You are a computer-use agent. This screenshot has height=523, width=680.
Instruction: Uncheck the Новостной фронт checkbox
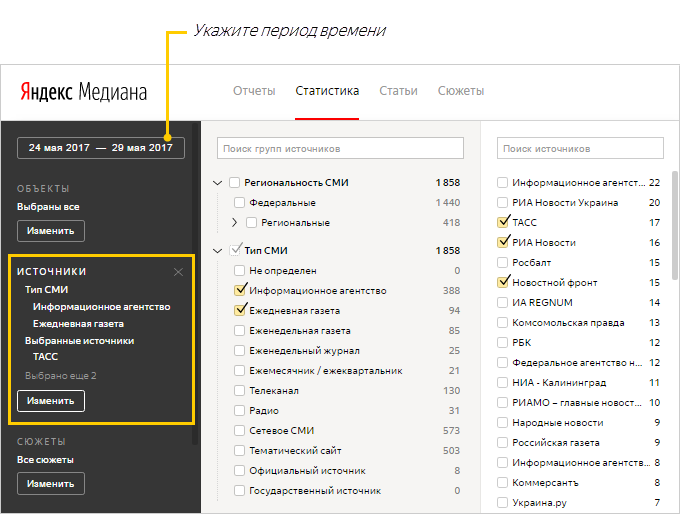point(502,282)
